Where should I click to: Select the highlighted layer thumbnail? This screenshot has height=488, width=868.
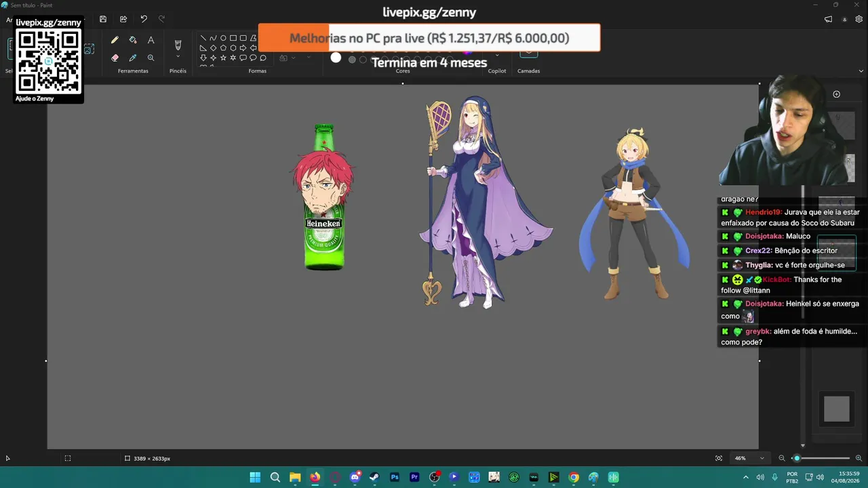click(836, 252)
